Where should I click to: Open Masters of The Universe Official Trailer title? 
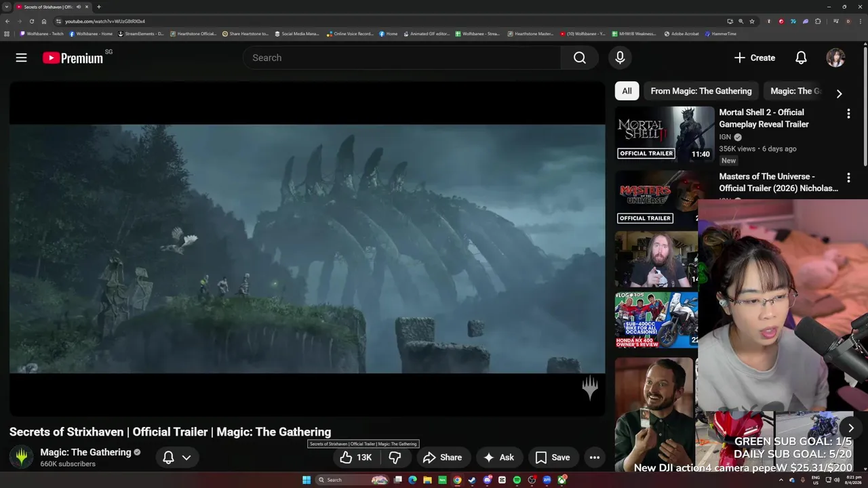tap(778, 182)
